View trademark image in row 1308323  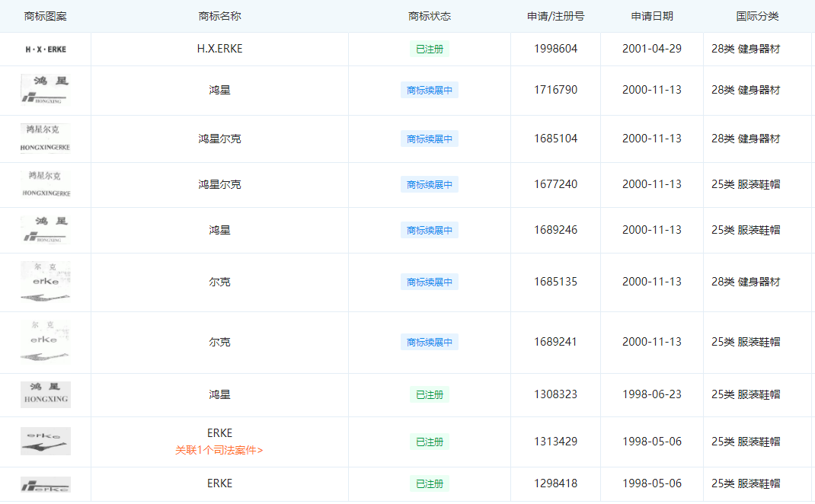[46, 394]
